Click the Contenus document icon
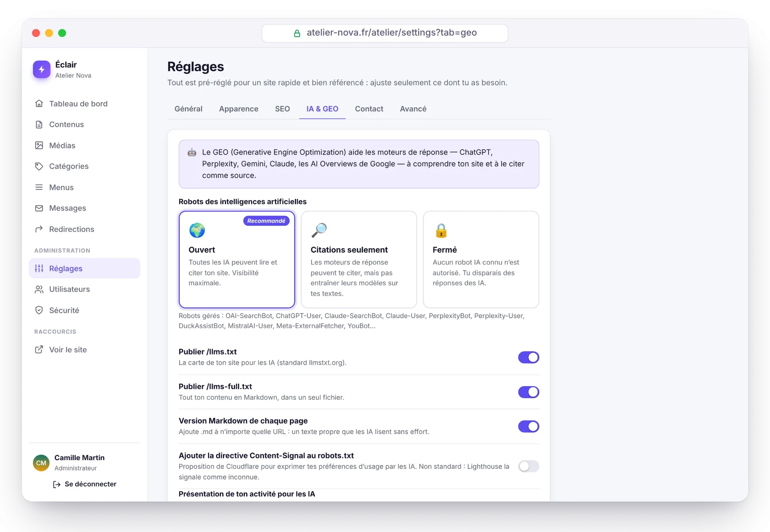The image size is (770, 532). click(39, 124)
